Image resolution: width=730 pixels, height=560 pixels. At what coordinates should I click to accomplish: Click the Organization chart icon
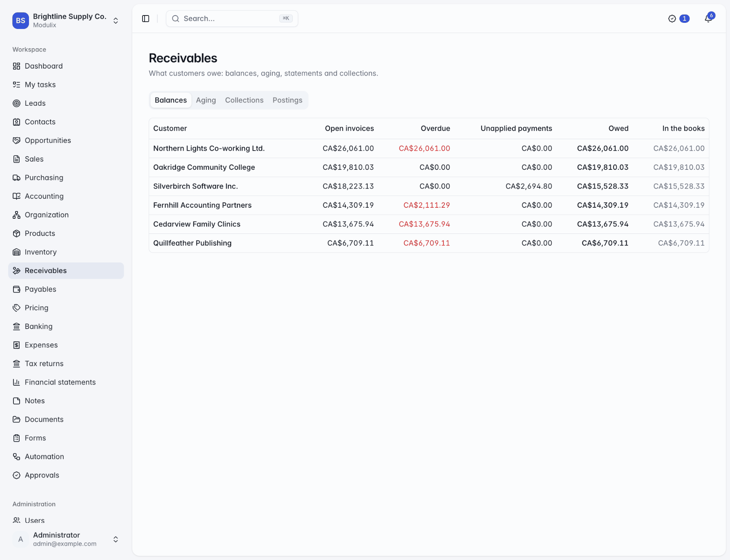point(16,215)
